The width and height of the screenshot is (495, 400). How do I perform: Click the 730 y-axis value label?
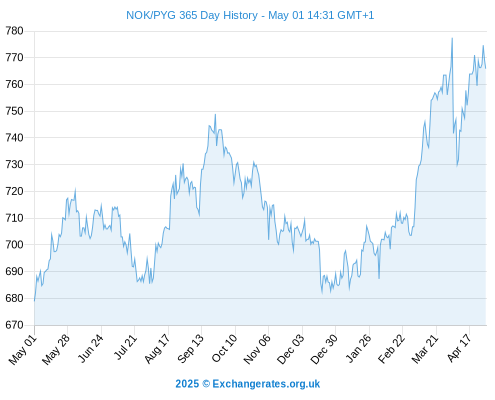tap(14, 164)
